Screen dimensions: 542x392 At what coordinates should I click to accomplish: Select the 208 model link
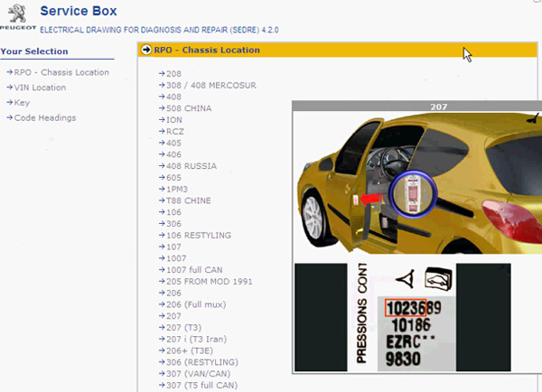[x=173, y=74]
